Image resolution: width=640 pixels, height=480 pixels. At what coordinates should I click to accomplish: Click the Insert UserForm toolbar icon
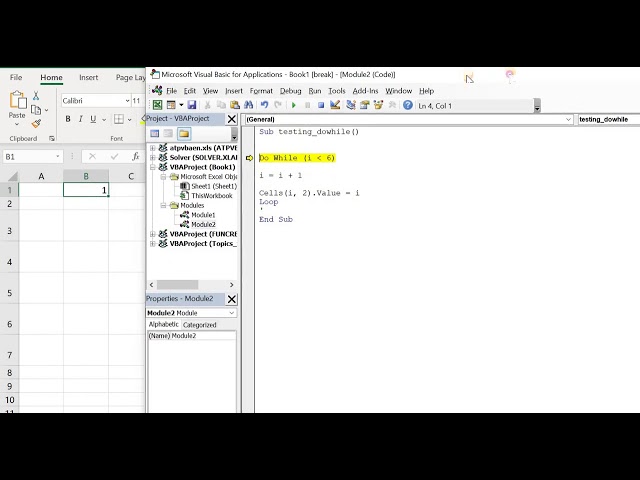pyautogui.click(x=171, y=105)
